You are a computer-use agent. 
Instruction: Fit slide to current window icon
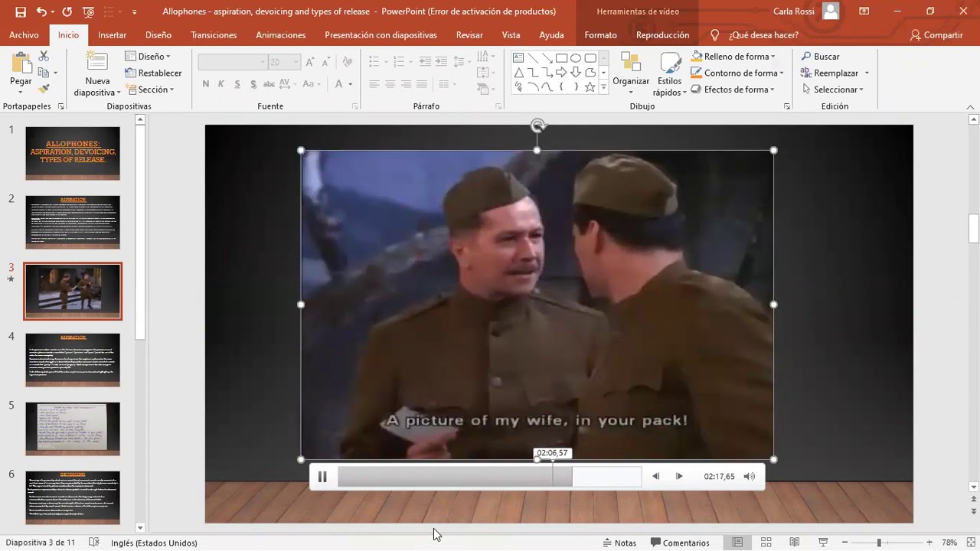click(969, 543)
